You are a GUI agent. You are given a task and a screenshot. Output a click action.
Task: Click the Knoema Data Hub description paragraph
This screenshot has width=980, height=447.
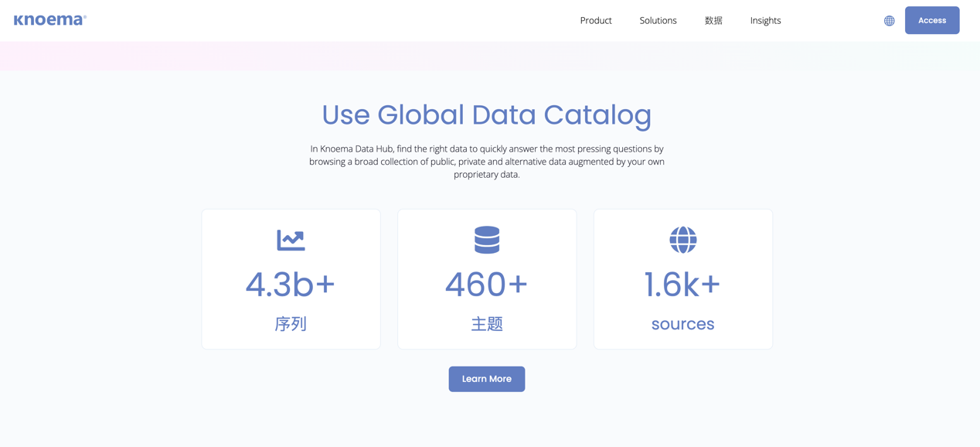click(487, 162)
